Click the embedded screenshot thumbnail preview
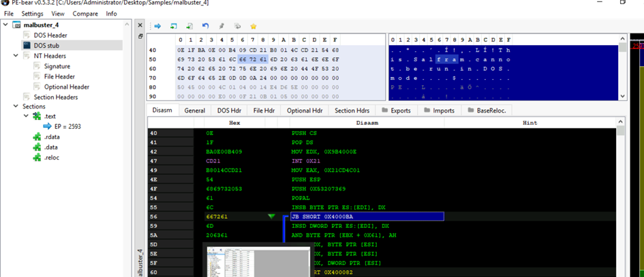This screenshot has height=277, width=644. point(258,262)
